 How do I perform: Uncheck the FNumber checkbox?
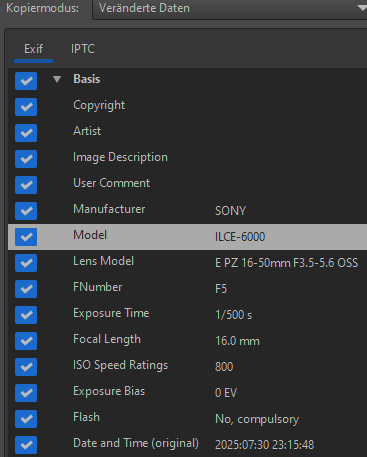pyautogui.click(x=26, y=289)
